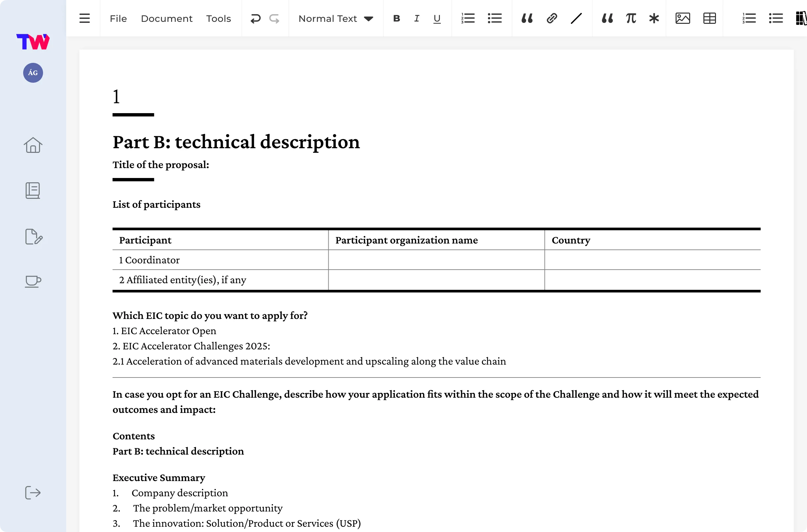Toggle underline formatting
Screen dimensions: 807x532
pos(437,19)
